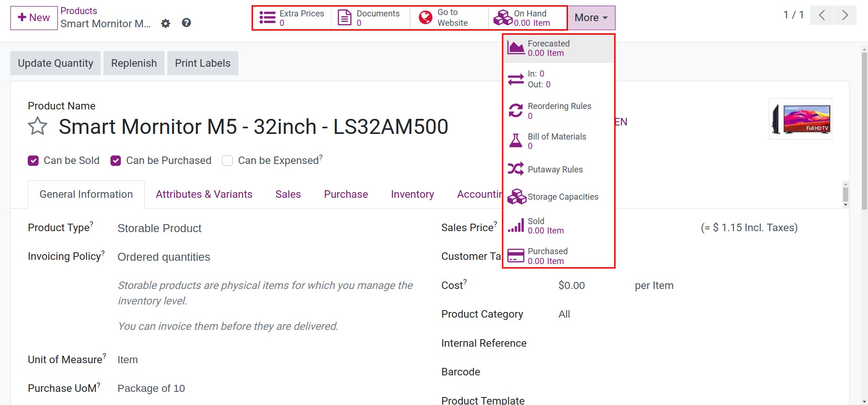
Task: Click the Update Quantity button
Action: (x=55, y=63)
